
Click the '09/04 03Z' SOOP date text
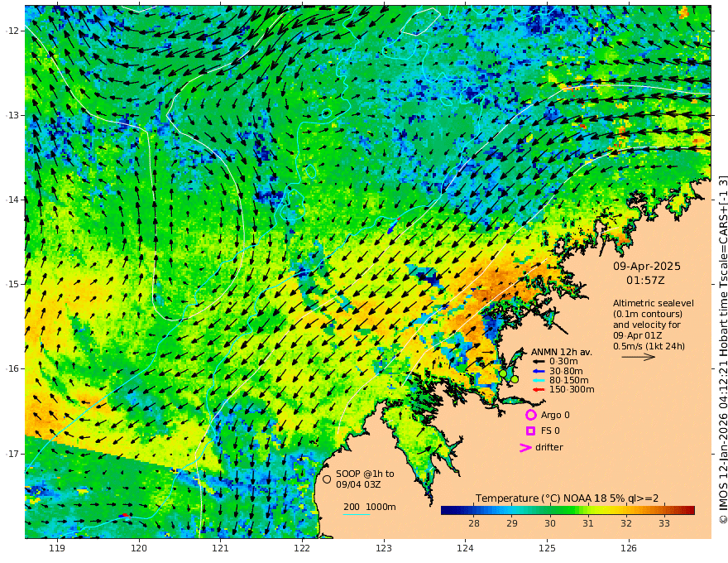point(357,484)
